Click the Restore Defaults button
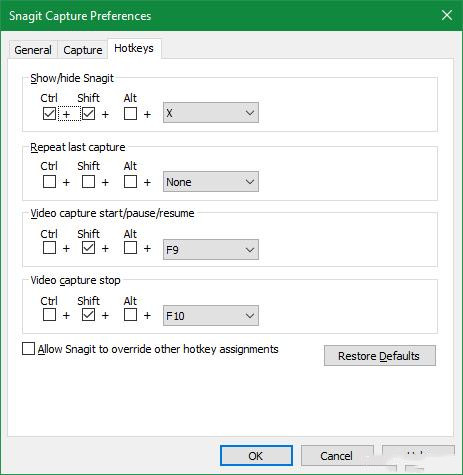 coord(380,356)
